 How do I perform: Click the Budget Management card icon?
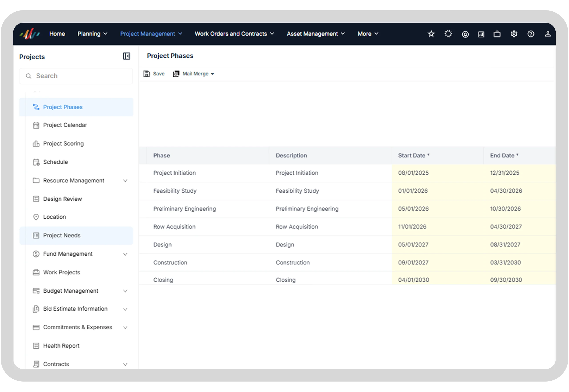(36, 291)
